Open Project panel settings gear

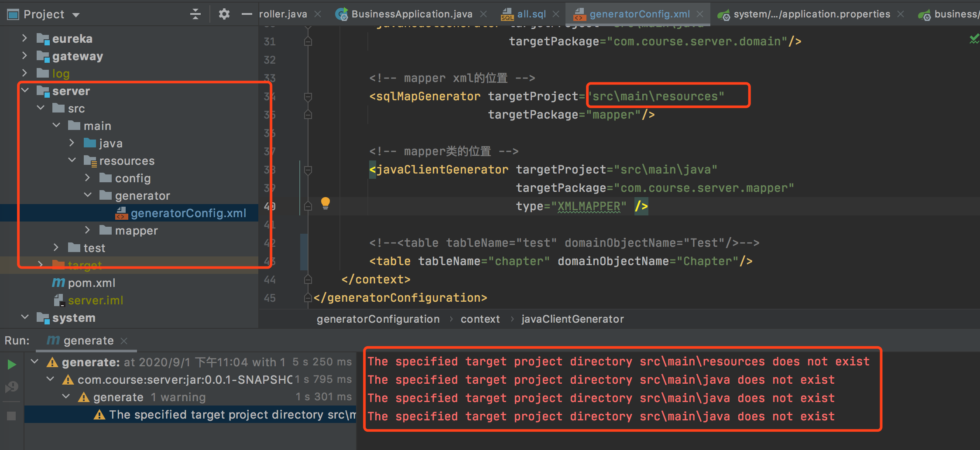(x=224, y=14)
